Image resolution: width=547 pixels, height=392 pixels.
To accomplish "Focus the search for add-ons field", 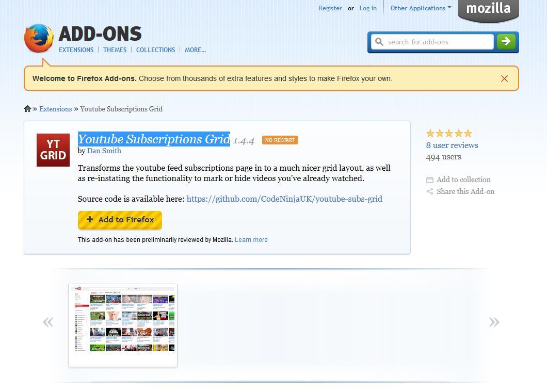I will click(432, 42).
